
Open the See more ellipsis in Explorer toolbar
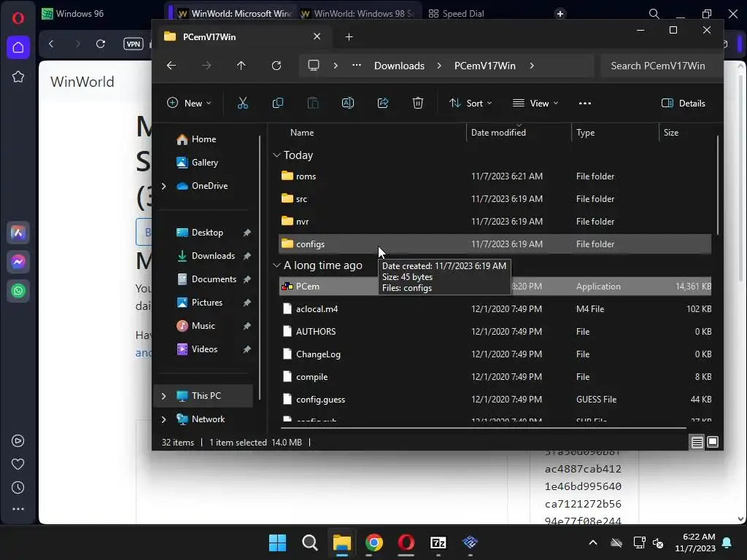584,104
